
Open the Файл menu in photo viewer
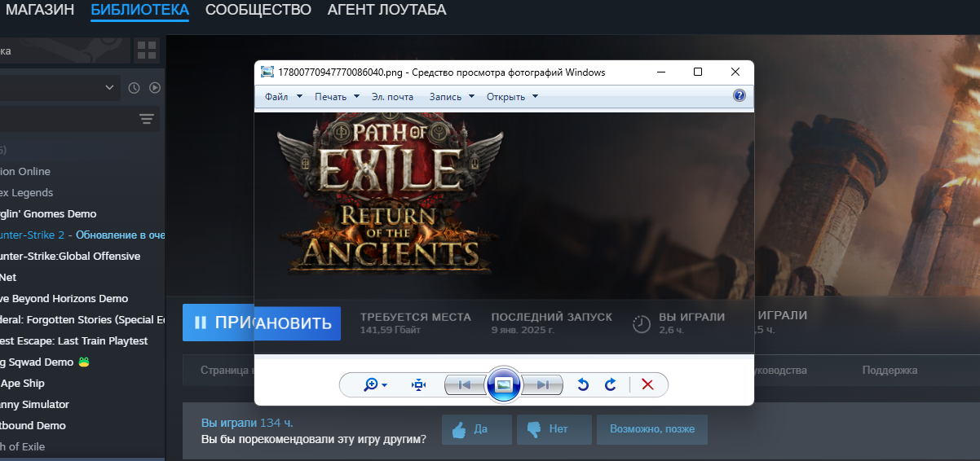283,96
